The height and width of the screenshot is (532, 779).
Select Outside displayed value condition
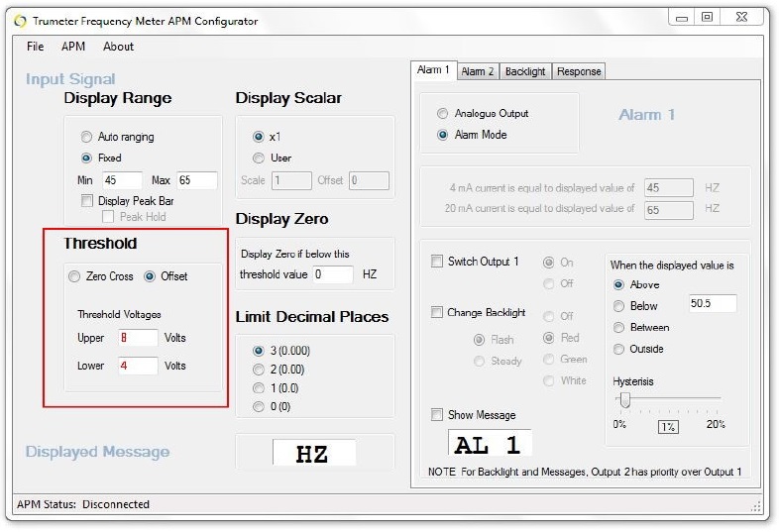(x=618, y=349)
